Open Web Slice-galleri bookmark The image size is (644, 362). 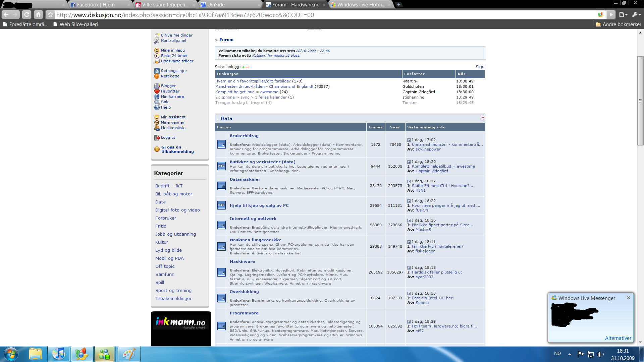pos(75,24)
